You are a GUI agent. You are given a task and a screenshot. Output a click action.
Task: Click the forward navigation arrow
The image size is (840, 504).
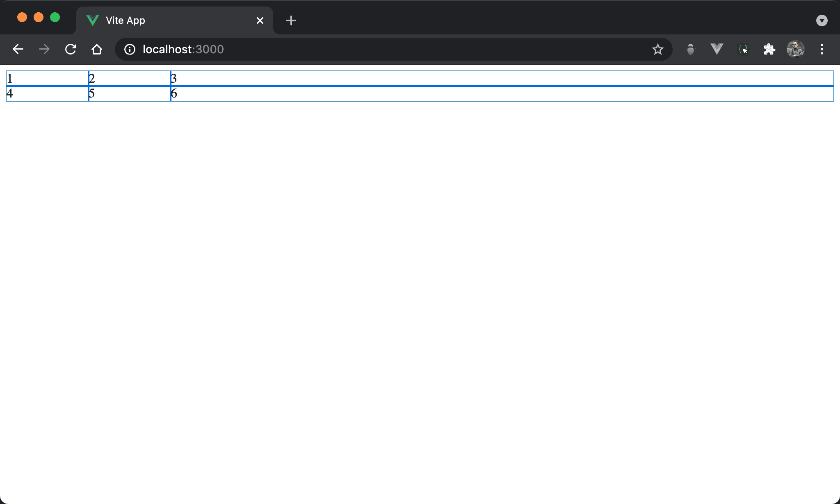(x=44, y=50)
